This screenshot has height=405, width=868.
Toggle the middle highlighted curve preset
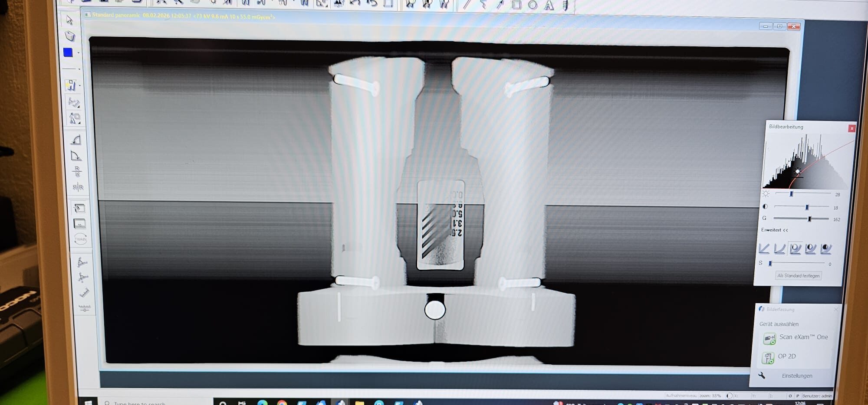coord(795,248)
